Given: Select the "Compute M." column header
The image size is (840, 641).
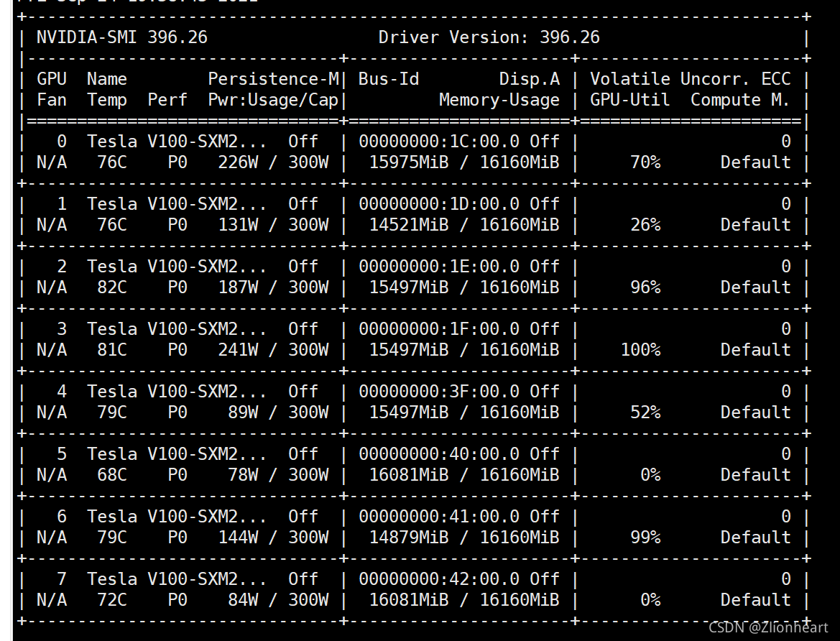Looking at the screenshot, I should 740,100.
